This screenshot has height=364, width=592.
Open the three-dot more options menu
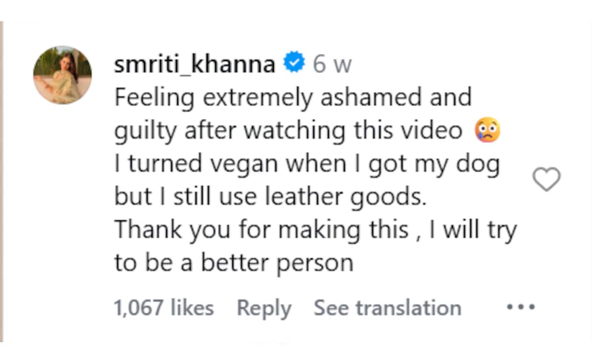[x=521, y=308]
